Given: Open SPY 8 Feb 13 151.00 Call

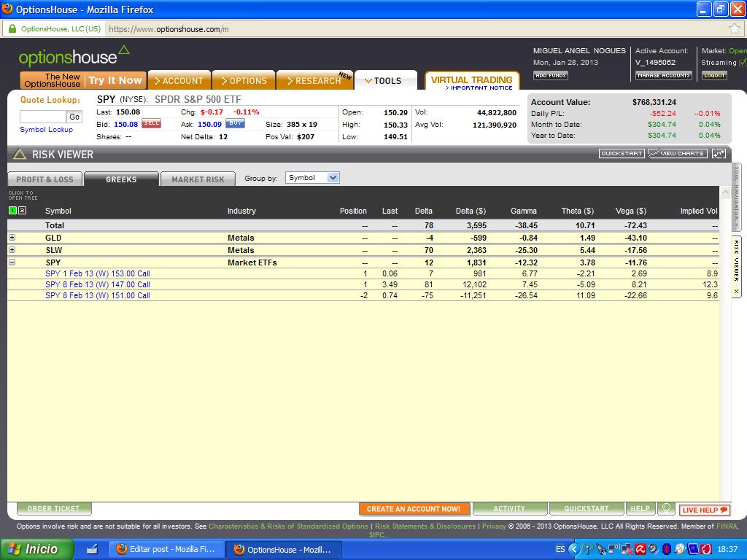Looking at the screenshot, I should tap(98, 295).
